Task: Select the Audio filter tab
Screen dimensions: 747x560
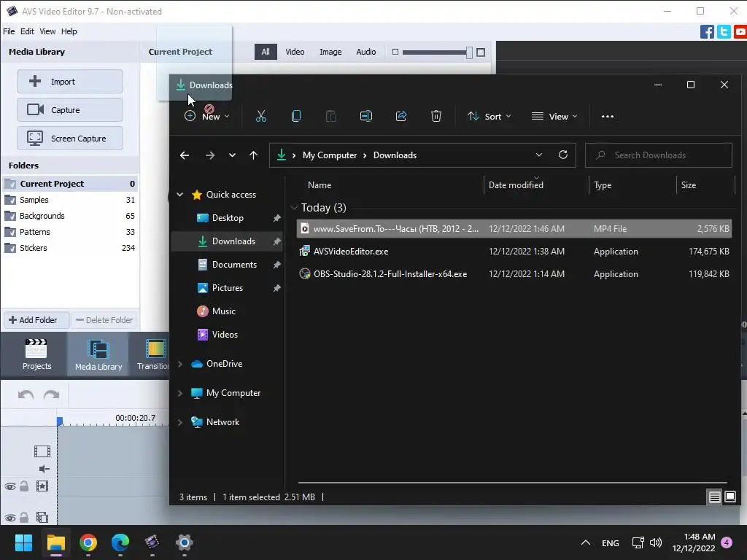Action: coord(366,52)
